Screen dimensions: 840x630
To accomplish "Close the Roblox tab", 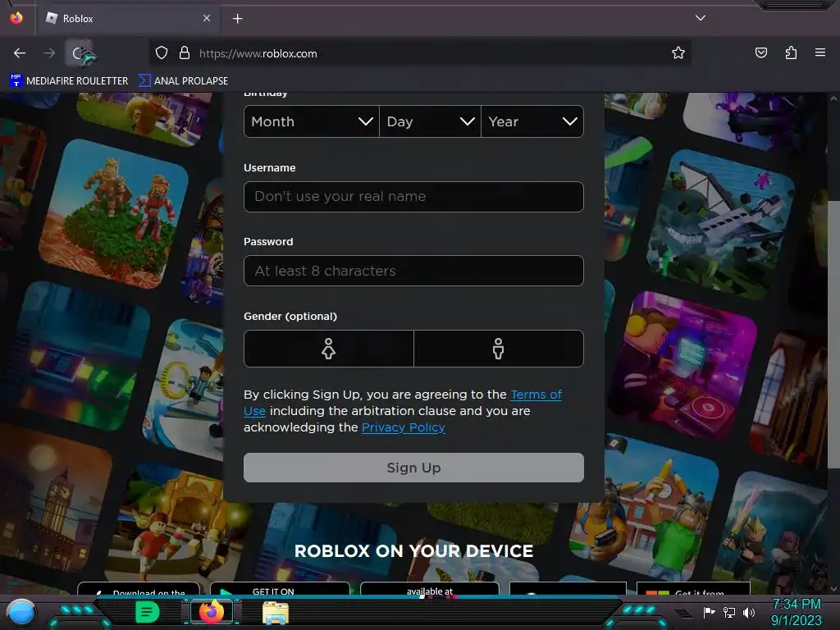I will [x=207, y=18].
